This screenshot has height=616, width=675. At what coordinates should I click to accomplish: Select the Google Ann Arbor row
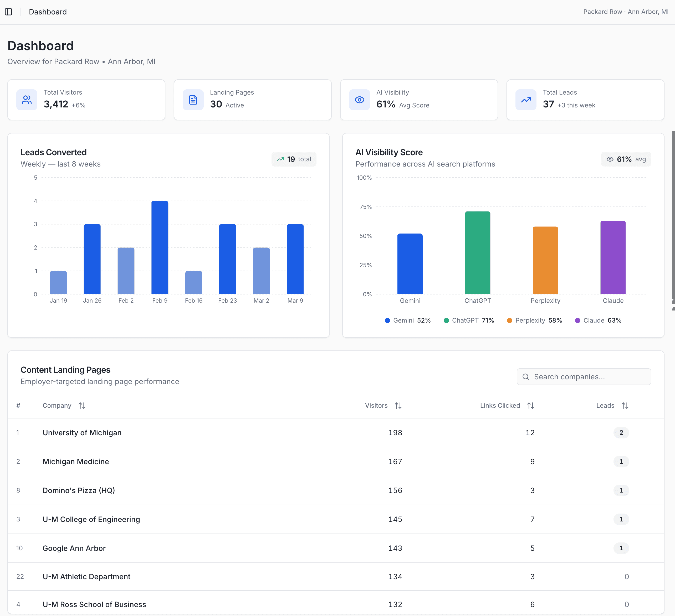pos(336,548)
